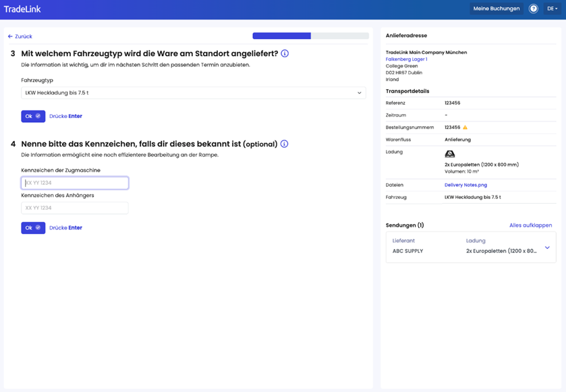Screen dimensions: 566x392
Task: Focus the Kennzeichen des Anhängers field
Action: click(x=75, y=208)
